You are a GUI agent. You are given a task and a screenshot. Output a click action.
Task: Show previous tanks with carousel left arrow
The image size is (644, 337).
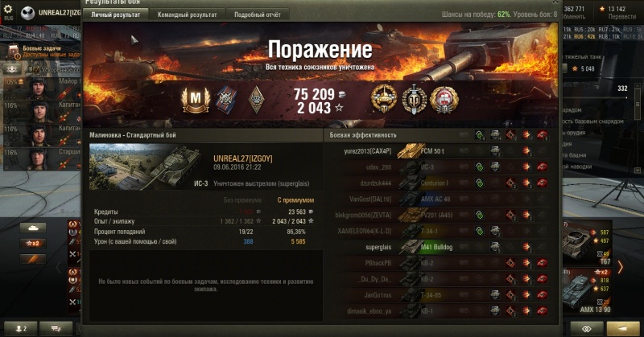tap(58, 268)
